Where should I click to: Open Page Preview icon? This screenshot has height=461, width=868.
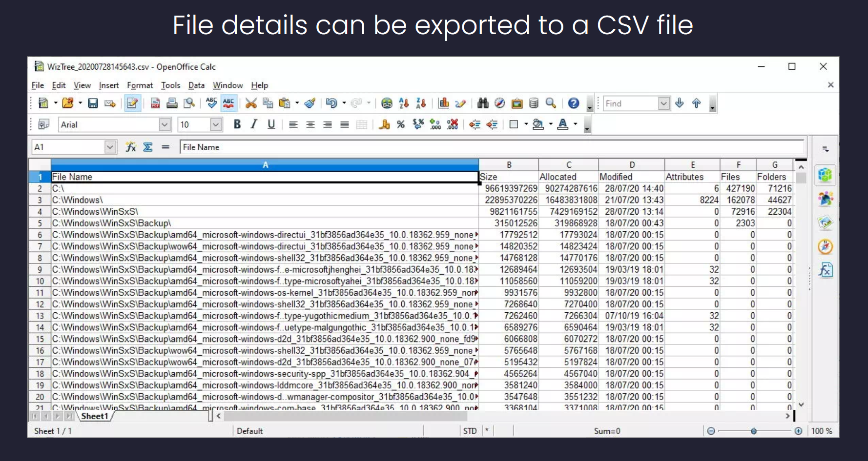(189, 103)
